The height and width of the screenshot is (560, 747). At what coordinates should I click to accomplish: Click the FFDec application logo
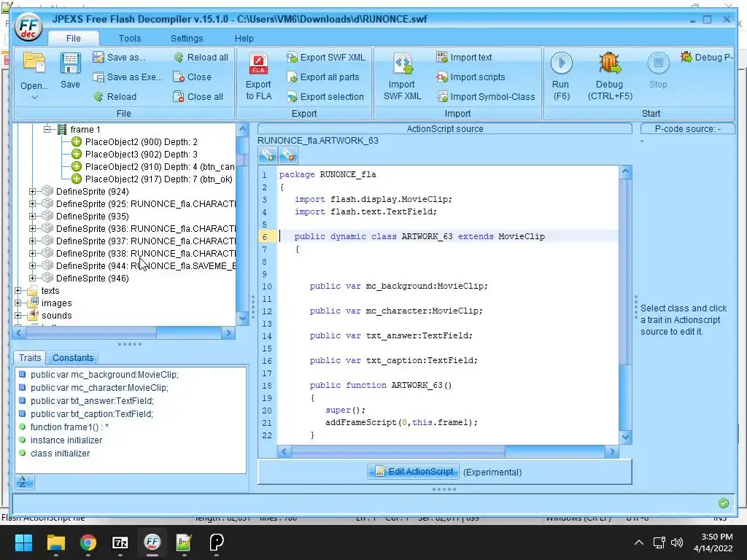point(28,27)
